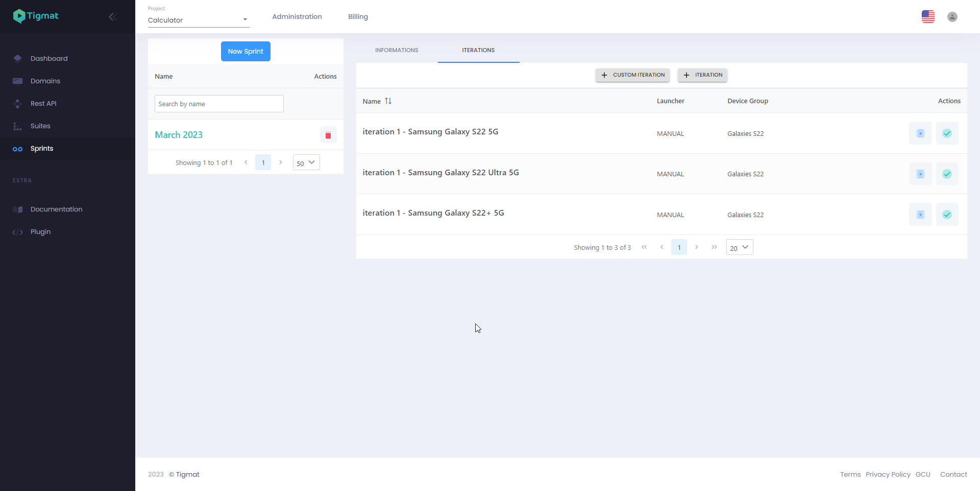This screenshot has height=491, width=980.
Task: Select page 1 in sprint list pagination
Action: (x=263, y=162)
